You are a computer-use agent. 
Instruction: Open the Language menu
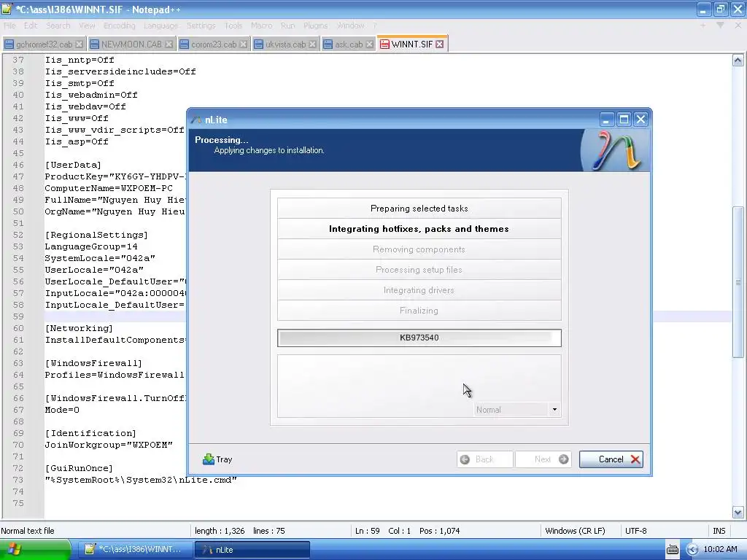coord(161,26)
